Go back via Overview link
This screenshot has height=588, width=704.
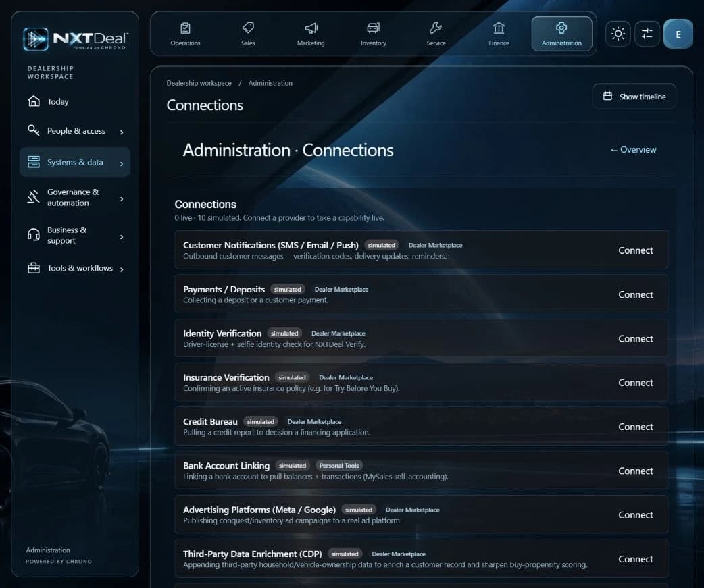[x=633, y=149]
